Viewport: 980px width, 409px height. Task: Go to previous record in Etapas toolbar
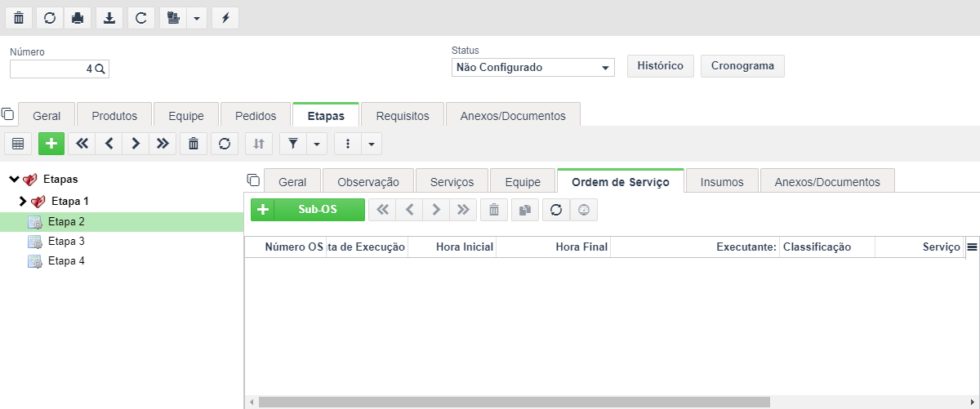click(x=109, y=144)
